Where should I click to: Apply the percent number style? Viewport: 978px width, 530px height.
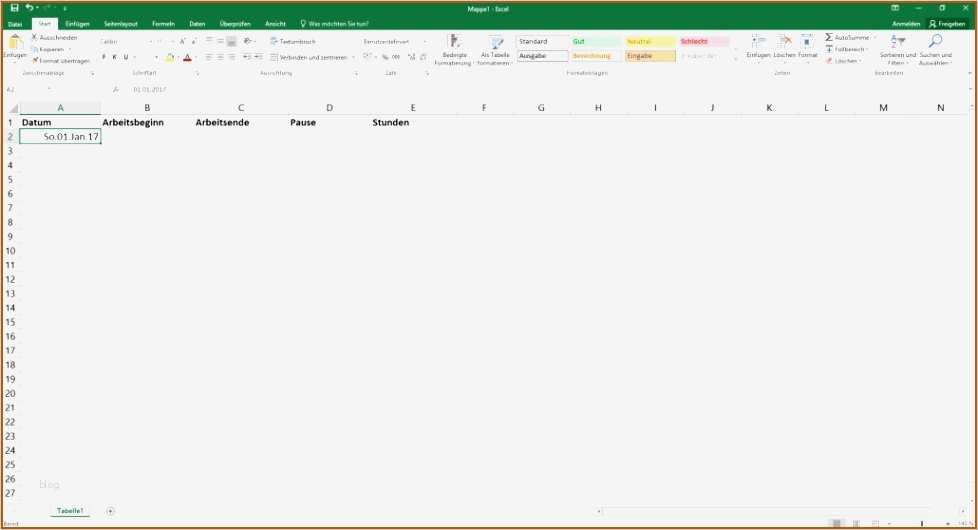(385, 57)
